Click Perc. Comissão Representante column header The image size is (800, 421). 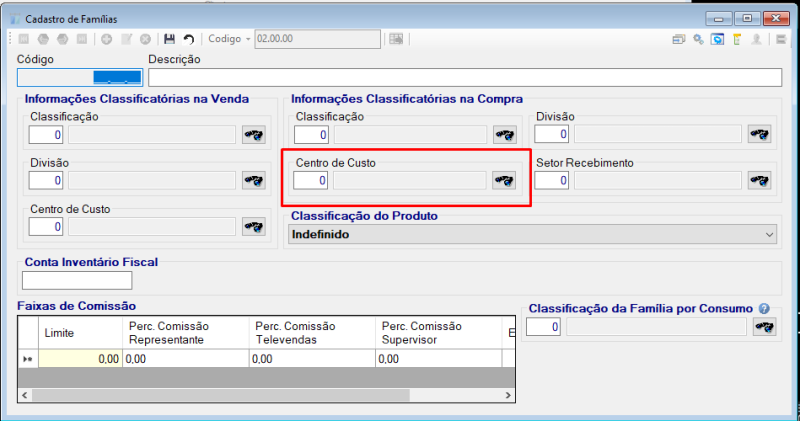186,333
